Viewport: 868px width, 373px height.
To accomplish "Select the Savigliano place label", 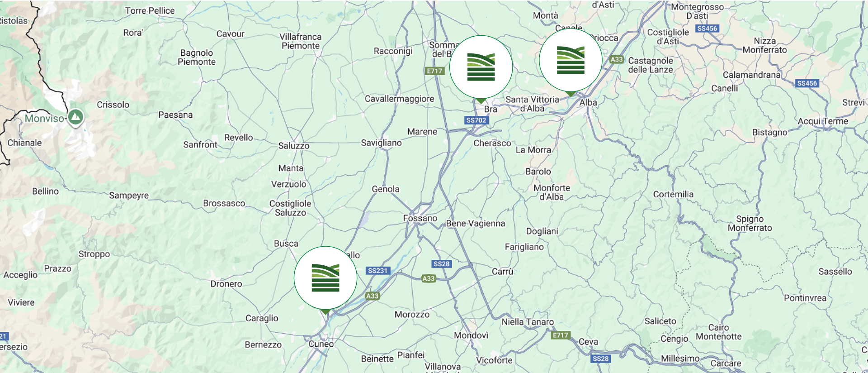I will [381, 143].
